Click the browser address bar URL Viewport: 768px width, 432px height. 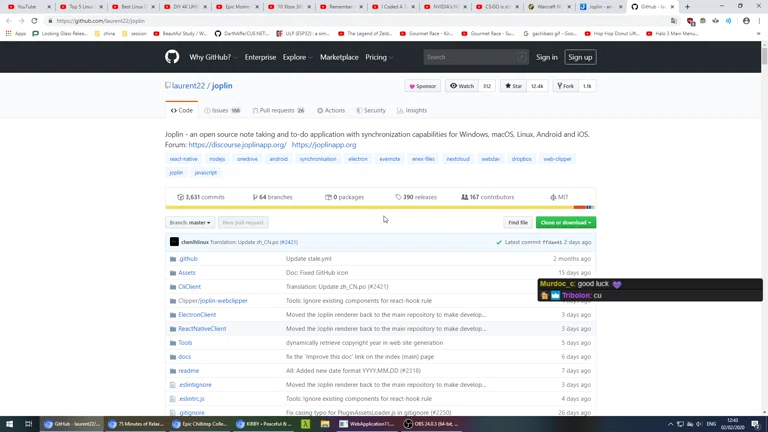tap(100, 21)
